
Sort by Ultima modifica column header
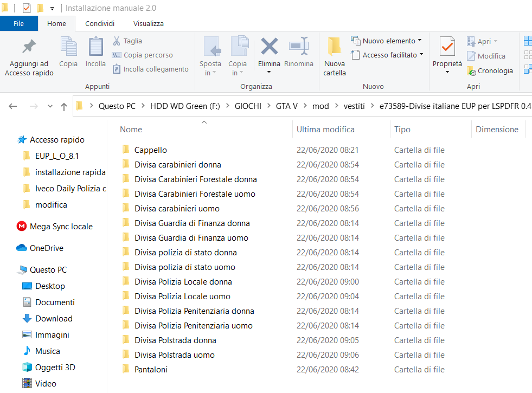pos(325,130)
